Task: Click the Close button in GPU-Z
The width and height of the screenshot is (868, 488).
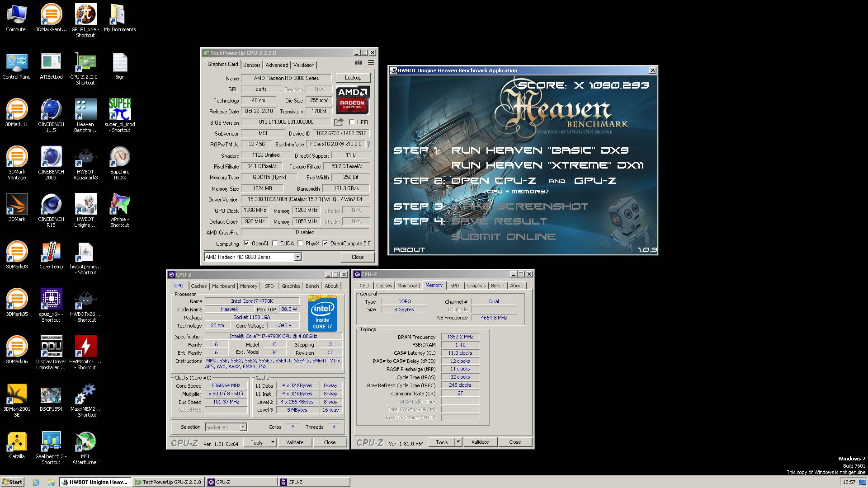Action: 358,257
